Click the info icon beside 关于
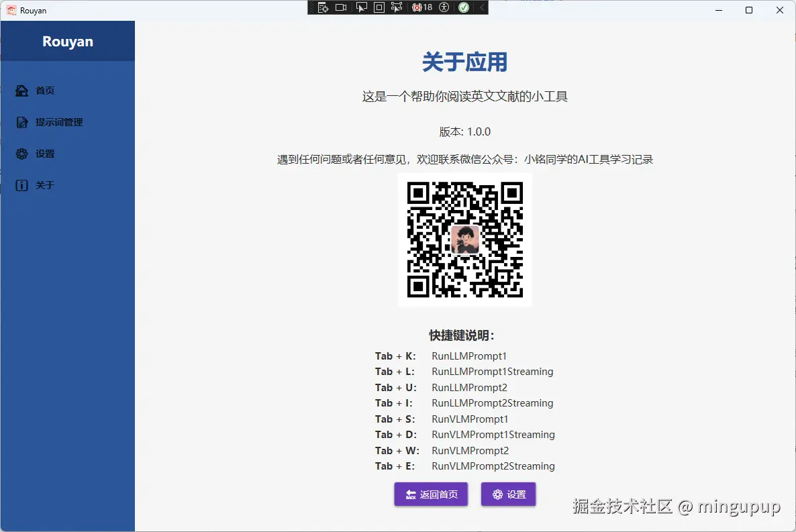The width and height of the screenshot is (796, 532). pos(22,185)
